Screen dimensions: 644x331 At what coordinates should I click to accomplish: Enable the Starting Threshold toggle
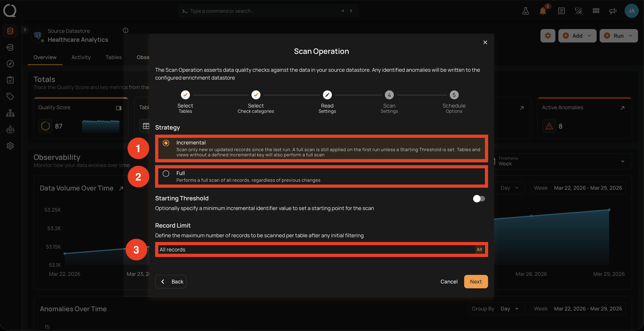click(x=479, y=199)
